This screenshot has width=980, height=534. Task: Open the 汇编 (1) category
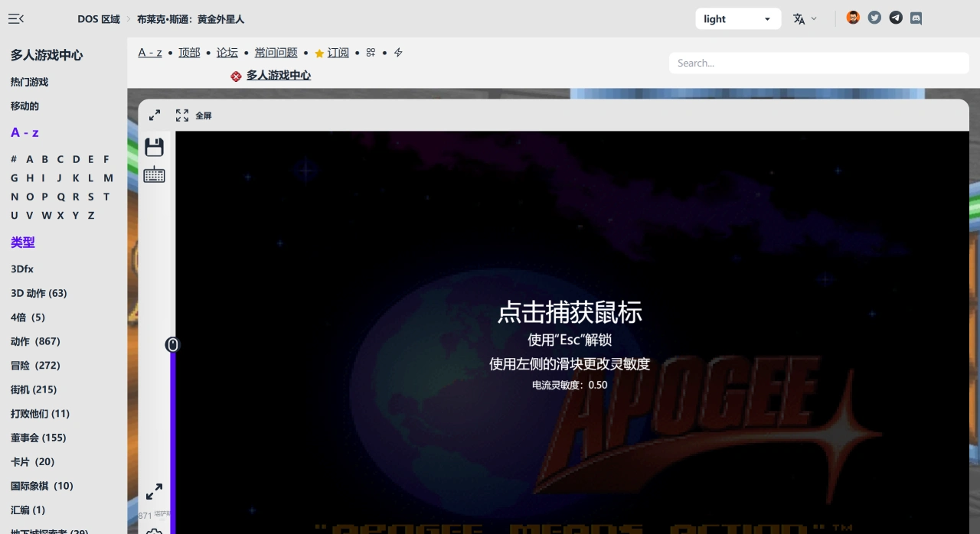(28, 510)
